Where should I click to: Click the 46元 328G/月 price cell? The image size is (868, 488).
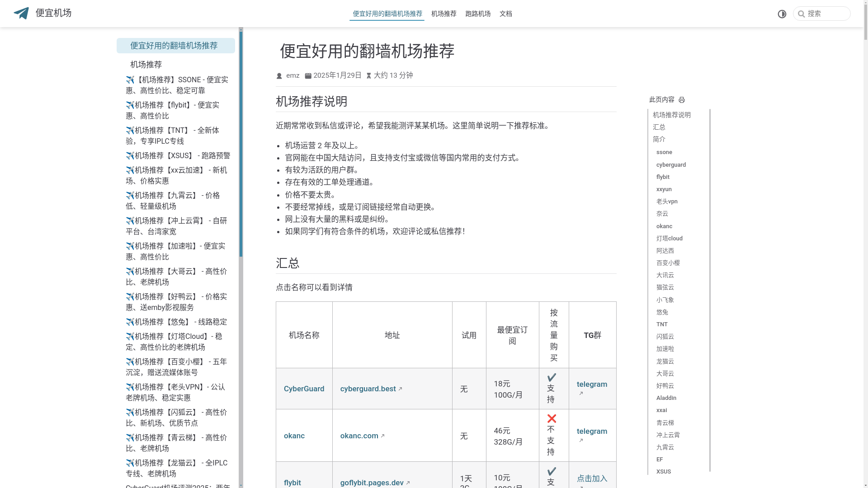[x=512, y=436]
